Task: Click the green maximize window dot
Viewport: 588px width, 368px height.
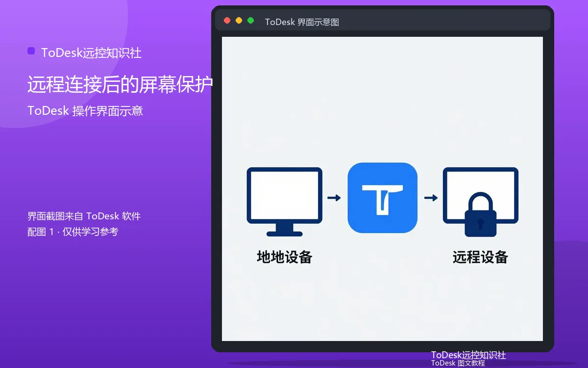Action: (x=251, y=21)
